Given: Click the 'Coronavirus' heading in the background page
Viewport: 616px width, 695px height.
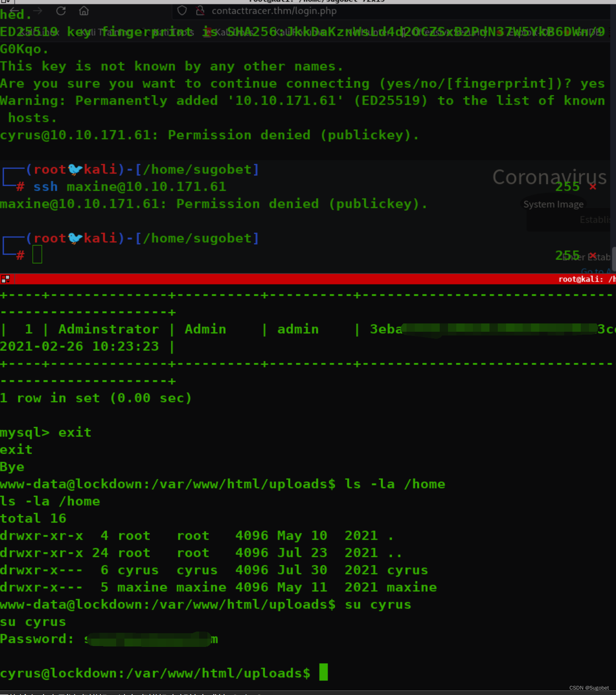Looking at the screenshot, I should 550,177.
